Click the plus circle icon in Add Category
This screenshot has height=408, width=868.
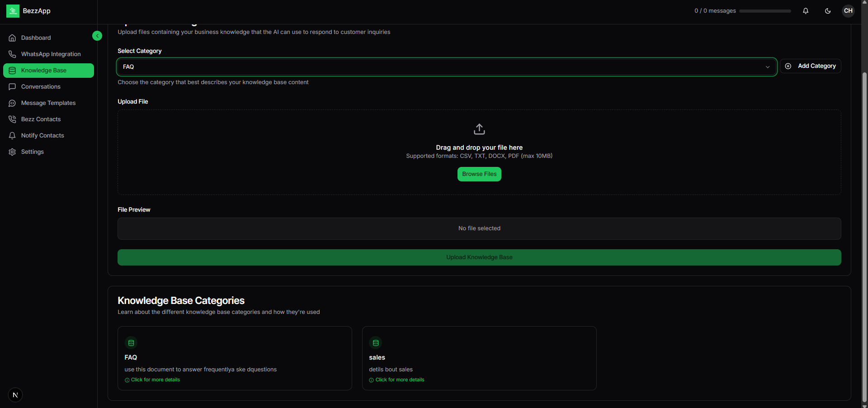[788, 66]
